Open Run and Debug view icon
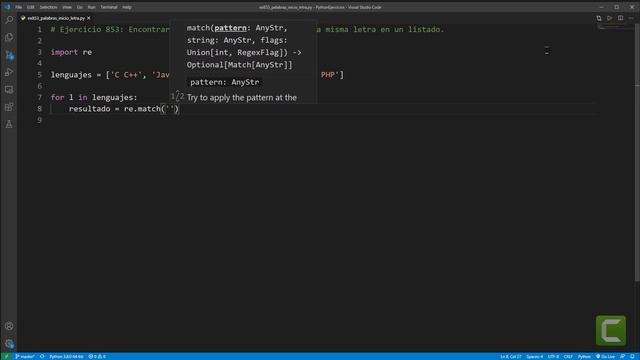The width and height of the screenshot is (640, 360). 9,72
